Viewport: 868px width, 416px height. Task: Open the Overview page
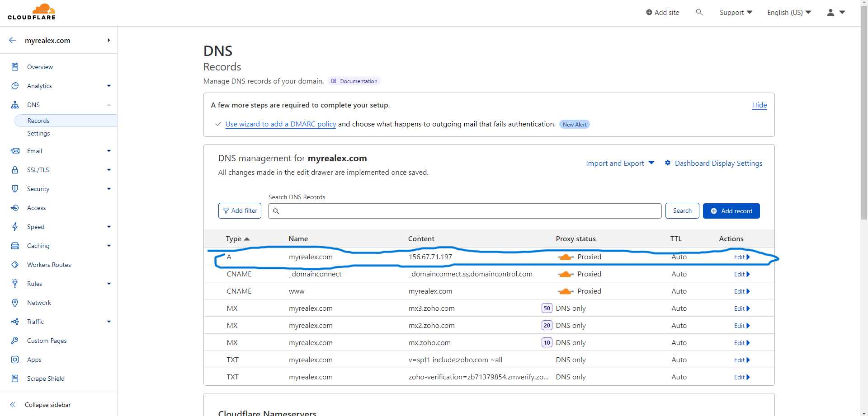40,67
